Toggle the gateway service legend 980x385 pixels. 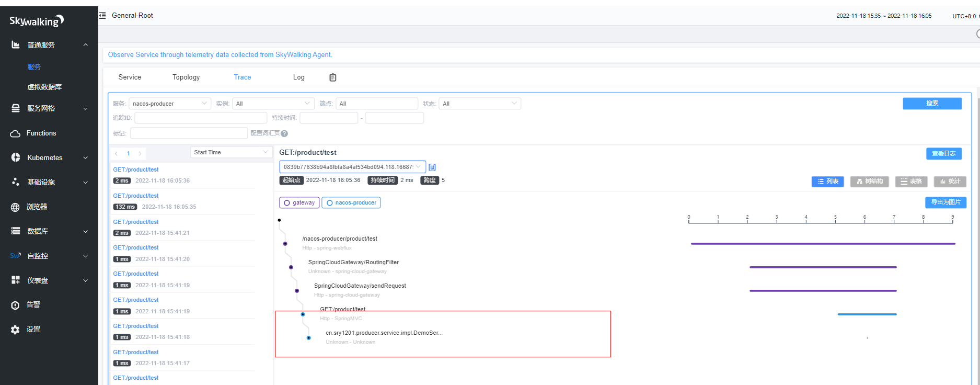click(x=299, y=202)
